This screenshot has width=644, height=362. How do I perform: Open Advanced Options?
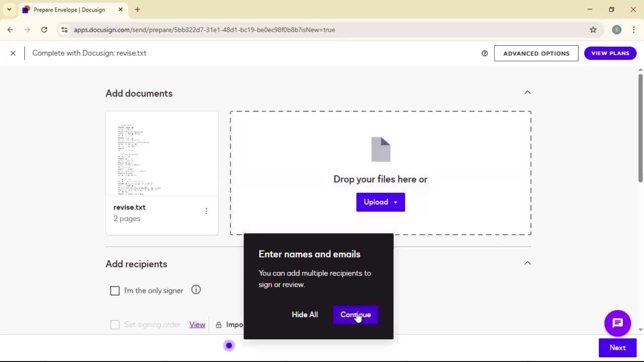pyautogui.click(x=536, y=53)
